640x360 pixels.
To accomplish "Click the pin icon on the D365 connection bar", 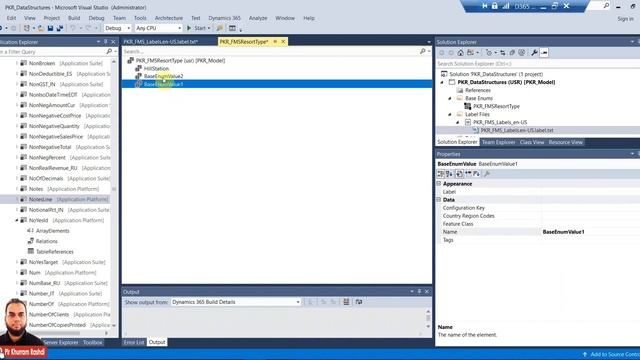I will click(484, 6).
